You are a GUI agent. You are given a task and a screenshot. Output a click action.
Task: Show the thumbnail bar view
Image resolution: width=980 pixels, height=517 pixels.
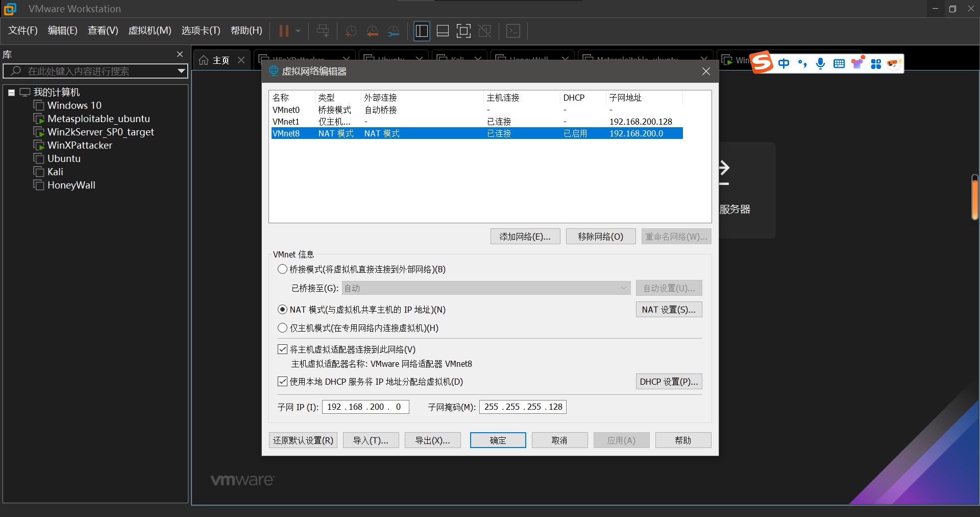[442, 31]
